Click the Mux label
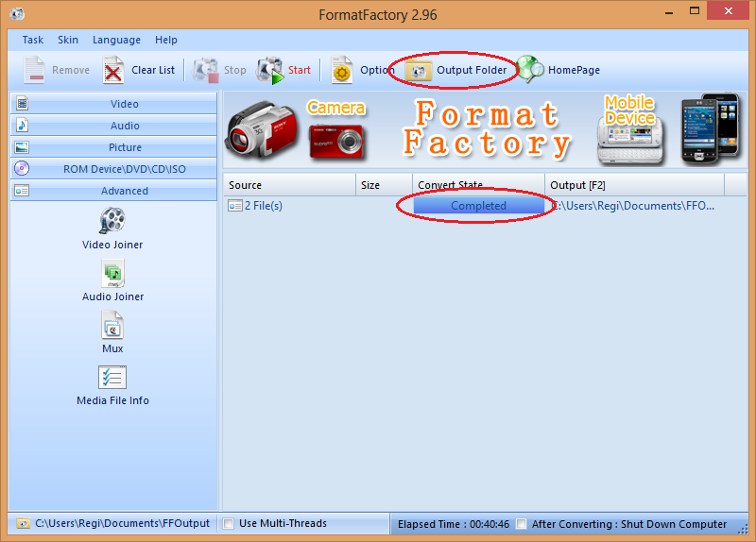The height and width of the screenshot is (542, 756). point(112,348)
